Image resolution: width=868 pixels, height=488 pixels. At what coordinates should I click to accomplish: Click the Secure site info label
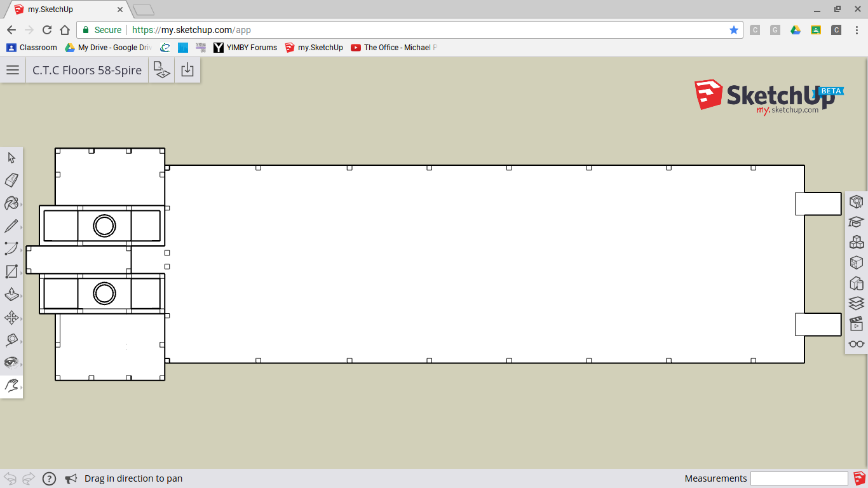pyautogui.click(x=102, y=30)
